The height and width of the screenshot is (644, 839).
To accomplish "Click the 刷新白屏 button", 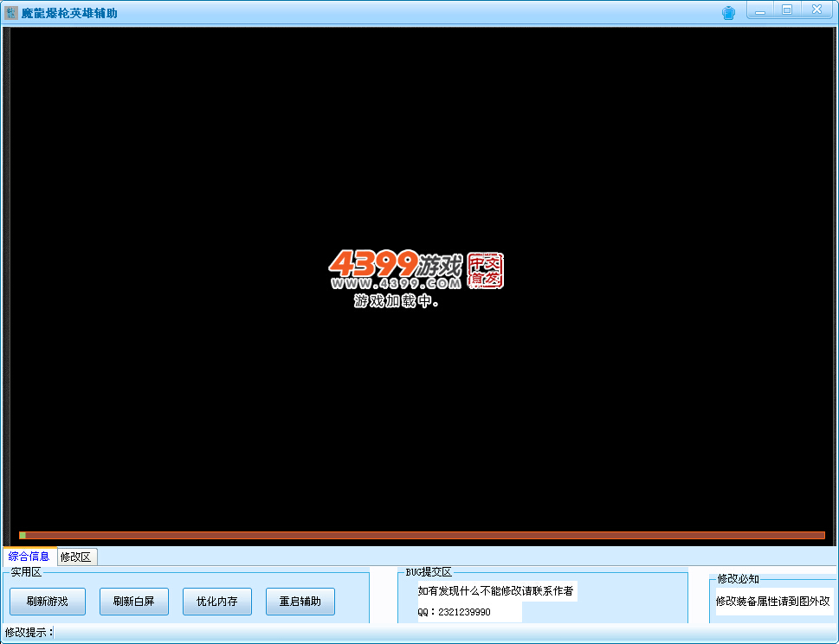I will pyautogui.click(x=133, y=602).
